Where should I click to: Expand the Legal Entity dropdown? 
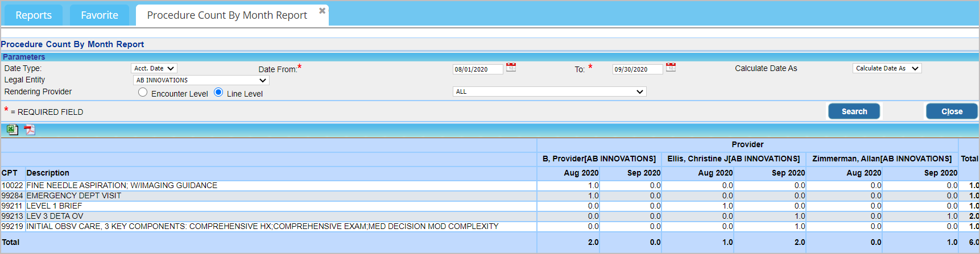point(201,80)
